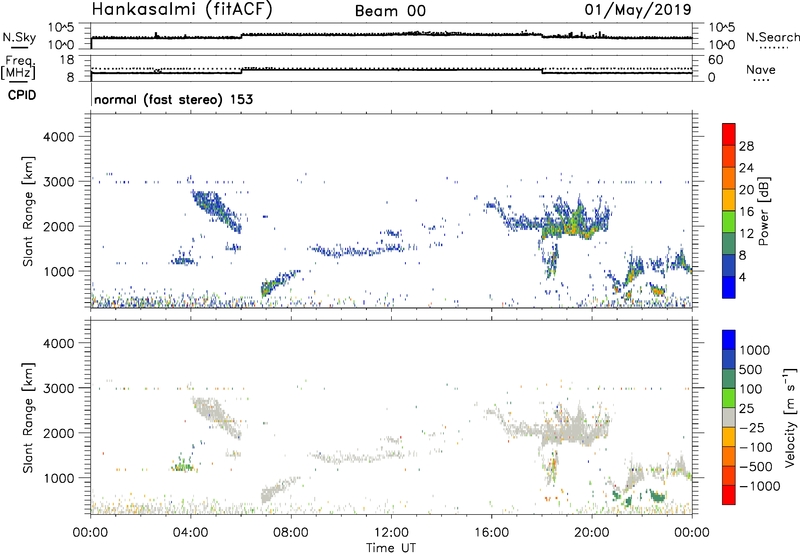
Task: Click the Hankasalmi (fitACF) title text
Action: pyautogui.click(x=182, y=10)
